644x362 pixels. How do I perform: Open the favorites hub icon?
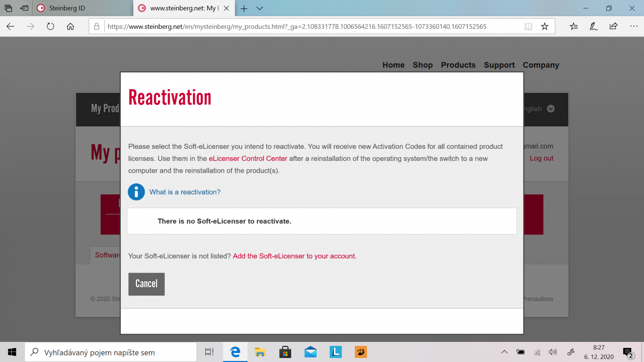(x=574, y=27)
